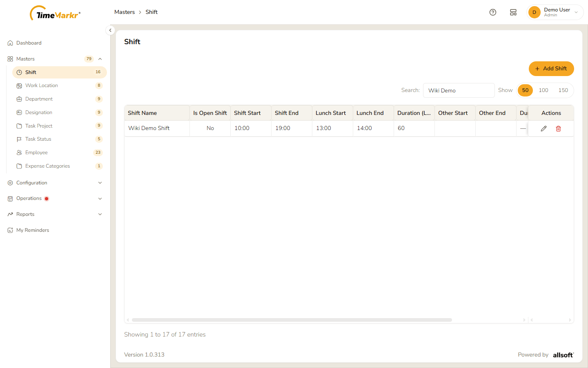Go to Operations menu item

[x=55, y=199]
